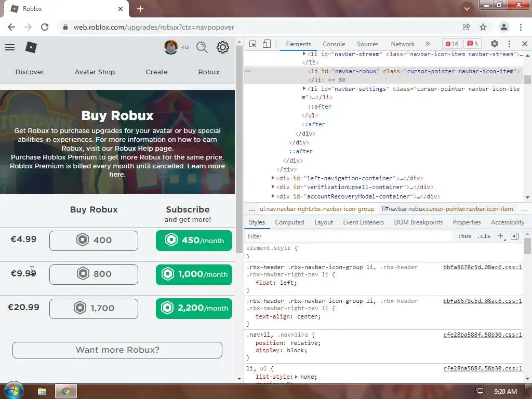Activate the DevTools inspect element picker
Viewport: 532px width, 399px height.
point(252,44)
